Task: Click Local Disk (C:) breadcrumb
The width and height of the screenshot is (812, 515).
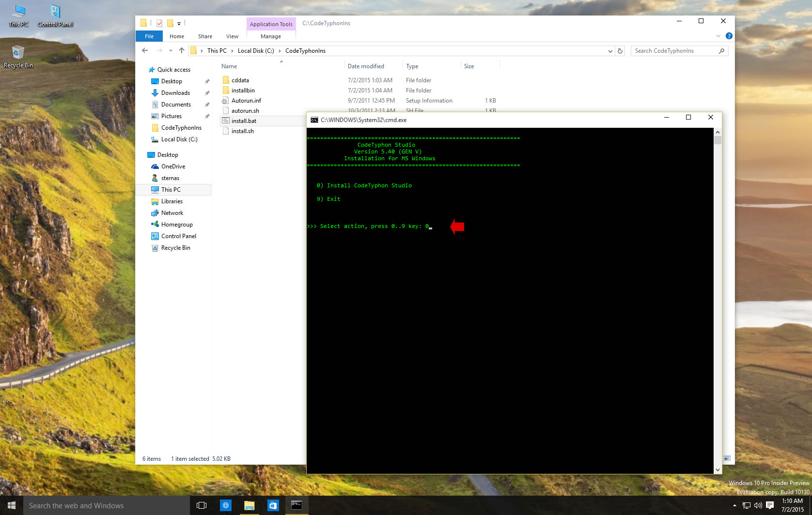Action: pos(256,51)
